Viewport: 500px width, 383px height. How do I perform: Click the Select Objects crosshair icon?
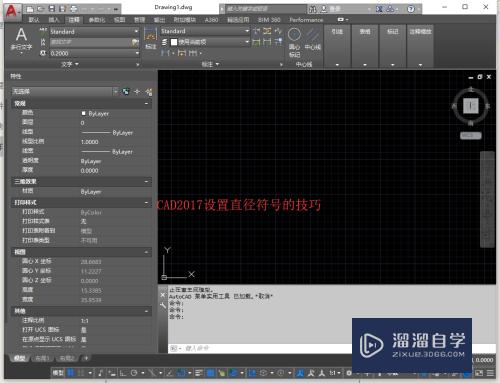[137, 92]
